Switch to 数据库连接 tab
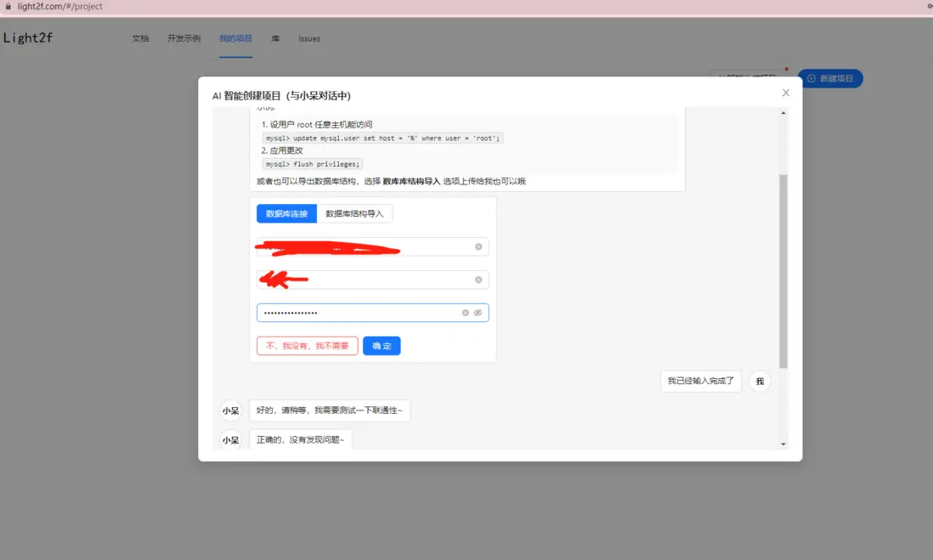The image size is (933, 560). click(x=287, y=213)
